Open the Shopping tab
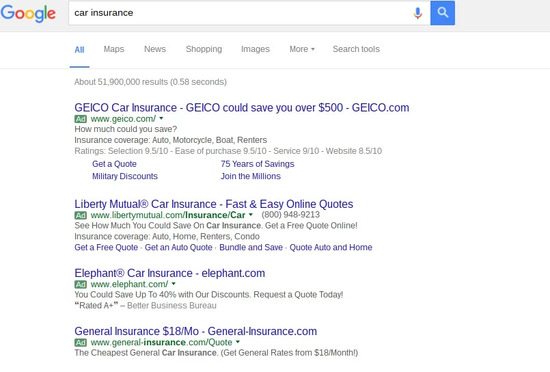 [x=204, y=49]
